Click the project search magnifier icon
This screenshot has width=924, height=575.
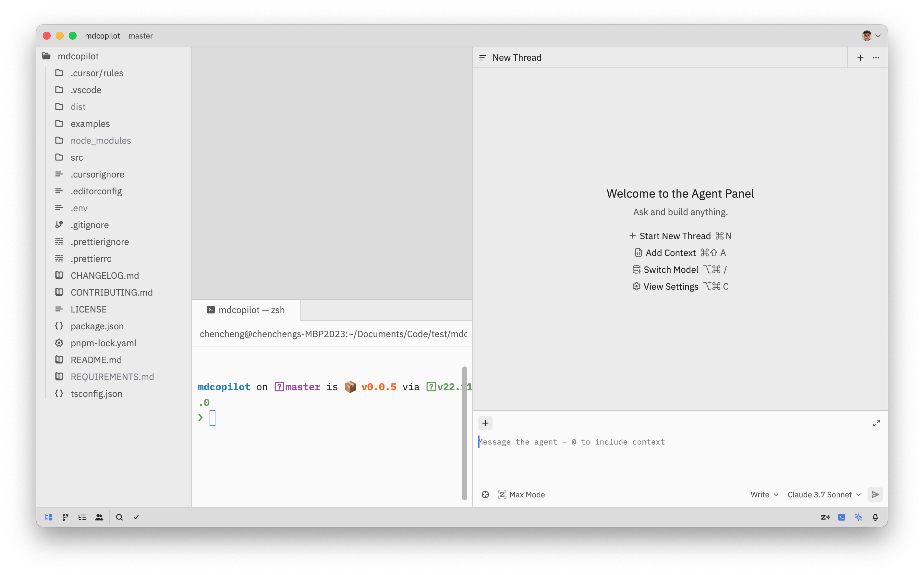pos(119,517)
